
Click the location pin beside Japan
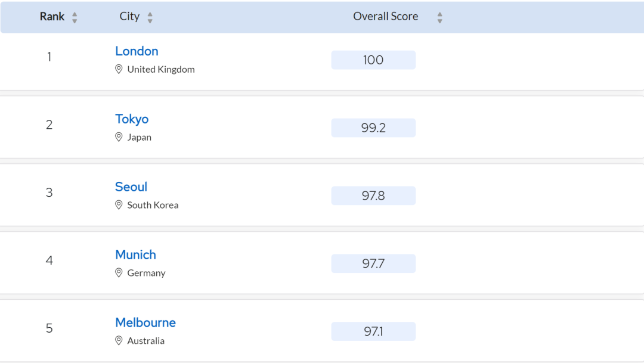119,137
